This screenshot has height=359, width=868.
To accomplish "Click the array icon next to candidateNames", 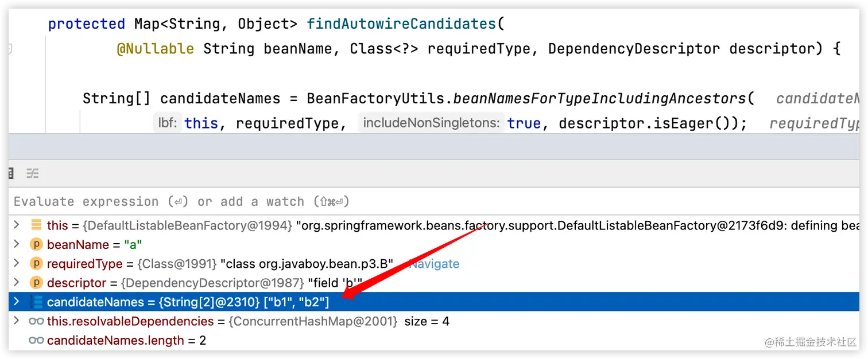I will (36, 302).
